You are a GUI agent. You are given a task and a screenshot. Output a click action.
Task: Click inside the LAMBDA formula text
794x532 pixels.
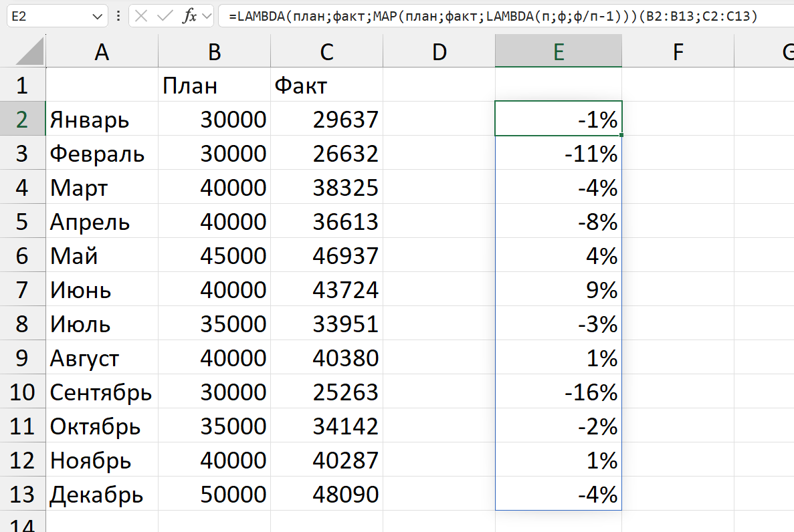493,16
